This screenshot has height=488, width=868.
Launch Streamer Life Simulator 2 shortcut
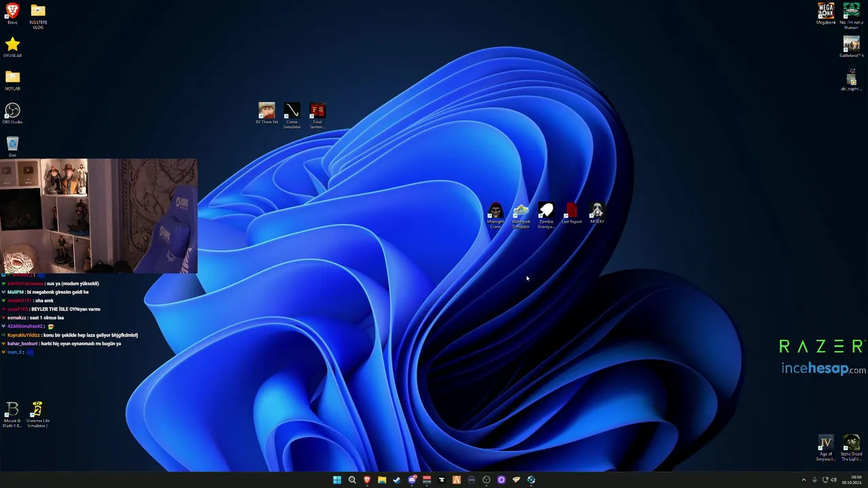coord(37,415)
